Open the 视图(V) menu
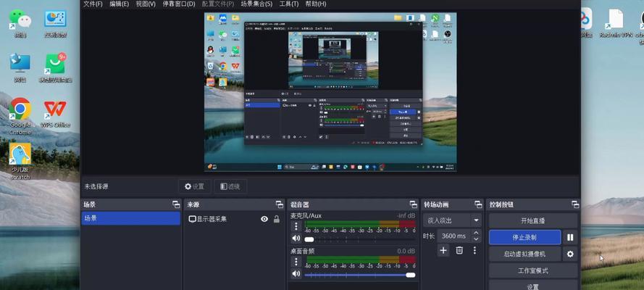 pyautogui.click(x=146, y=4)
